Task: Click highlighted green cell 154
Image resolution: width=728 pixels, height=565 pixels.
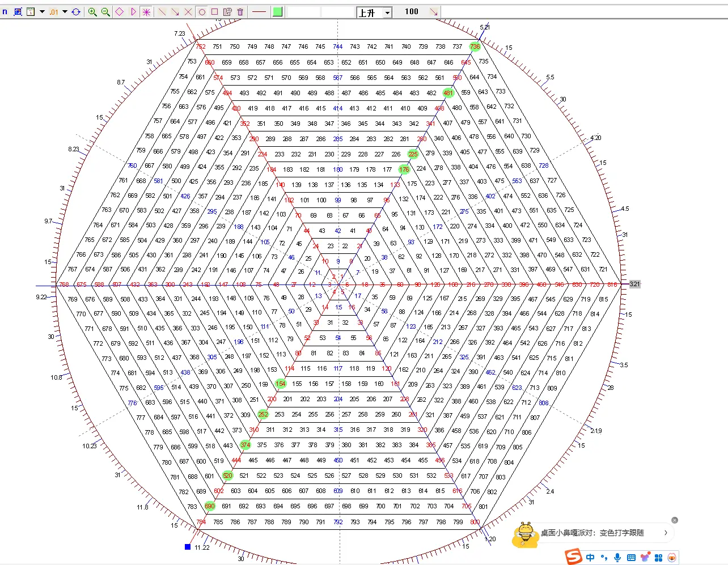Action: click(281, 384)
